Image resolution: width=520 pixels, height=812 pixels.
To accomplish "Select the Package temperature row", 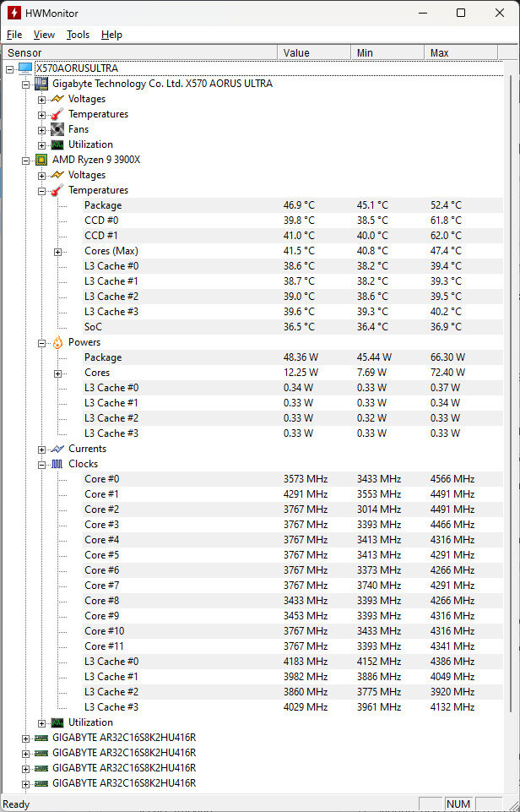I will coord(293,205).
